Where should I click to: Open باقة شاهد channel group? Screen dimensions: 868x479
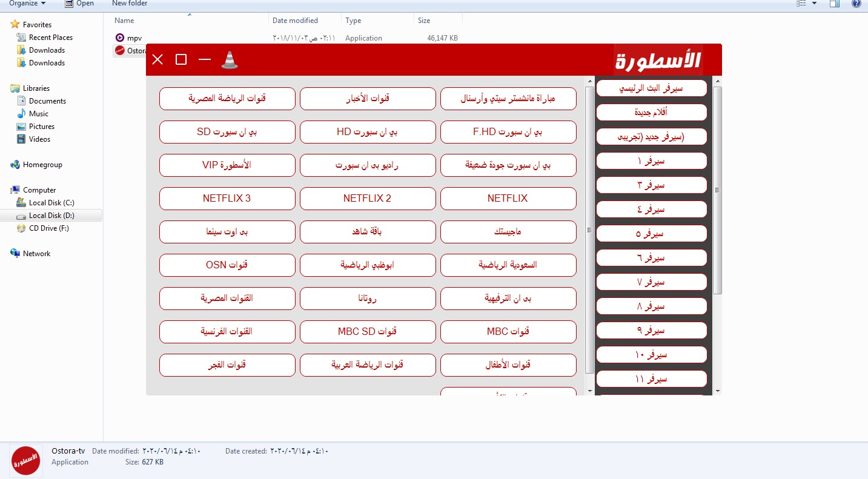368,232
